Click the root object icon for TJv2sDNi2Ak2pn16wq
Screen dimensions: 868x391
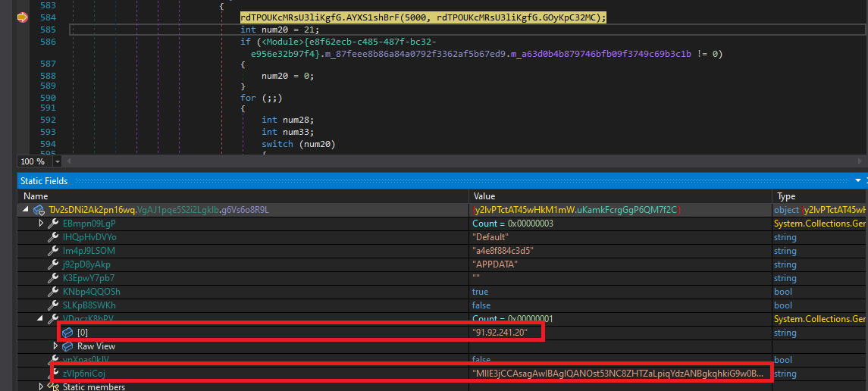pyautogui.click(x=39, y=210)
